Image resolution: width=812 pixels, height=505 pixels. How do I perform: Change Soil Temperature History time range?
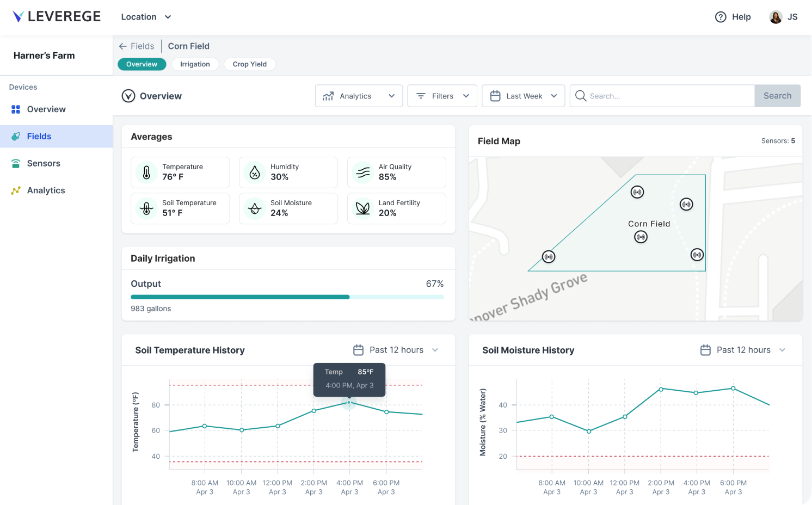pyautogui.click(x=396, y=350)
